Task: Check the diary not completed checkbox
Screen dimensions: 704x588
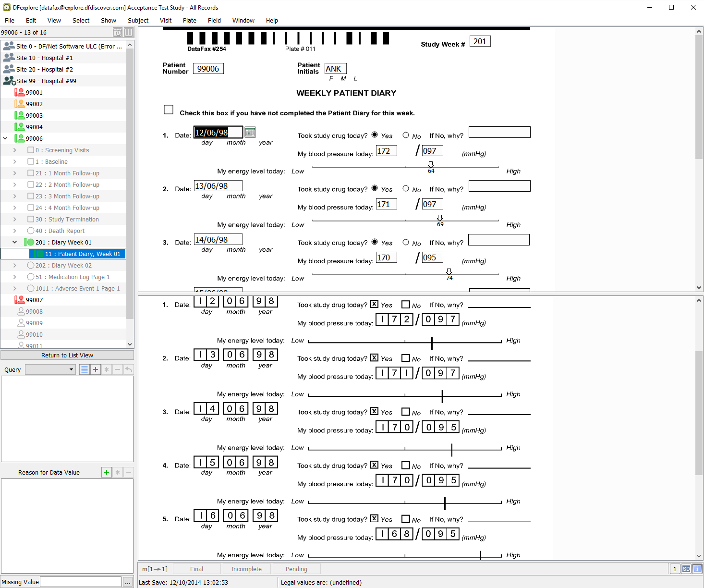Action: [169, 110]
